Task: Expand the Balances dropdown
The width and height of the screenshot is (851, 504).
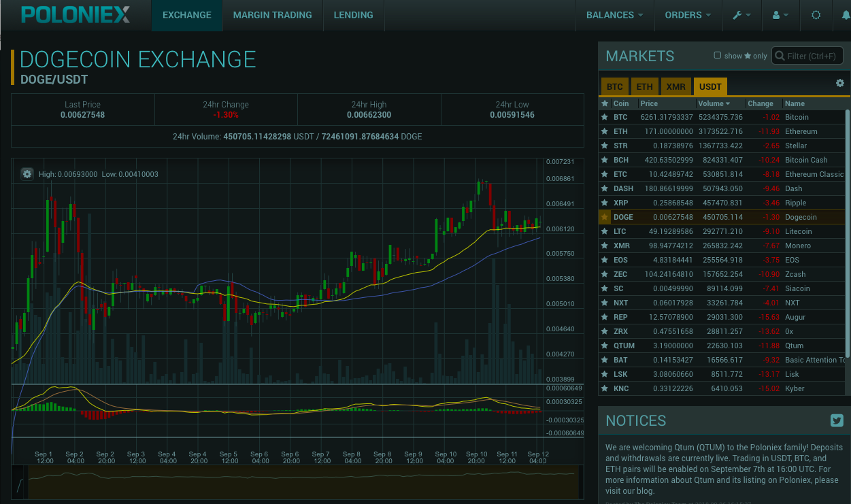Action: (x=614, y=15)
